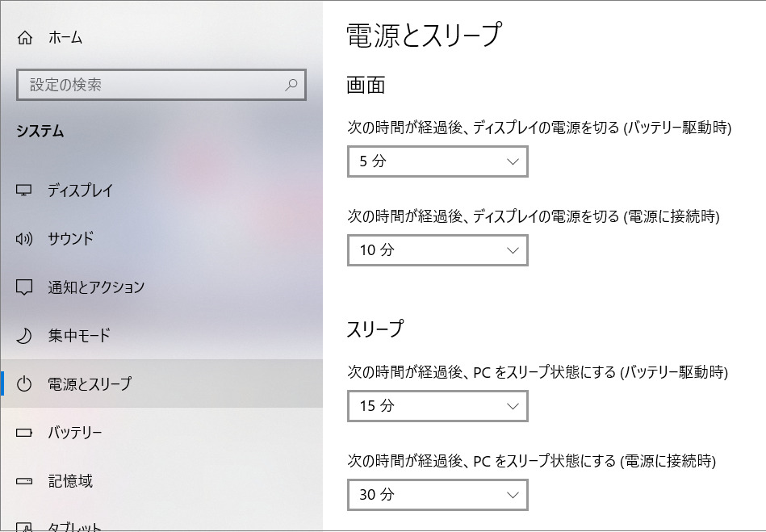The height and width of the screenshot is (532, 766).
Task: Click the PC sleep バッテリー駆動時 label
Action: pos(538,372)
